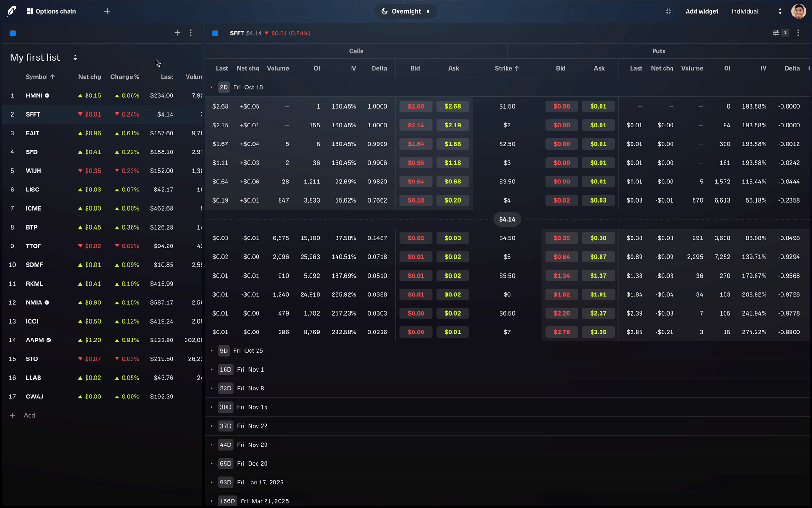The width and height of the screenshot is (812, 508).
Task: Open the watchlist widget three-dot menu
Action: 191,33
